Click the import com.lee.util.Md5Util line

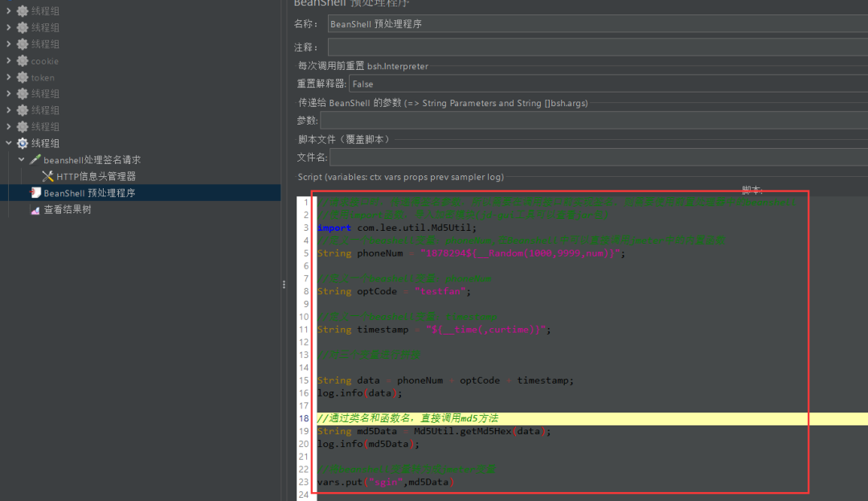[396, 228]
